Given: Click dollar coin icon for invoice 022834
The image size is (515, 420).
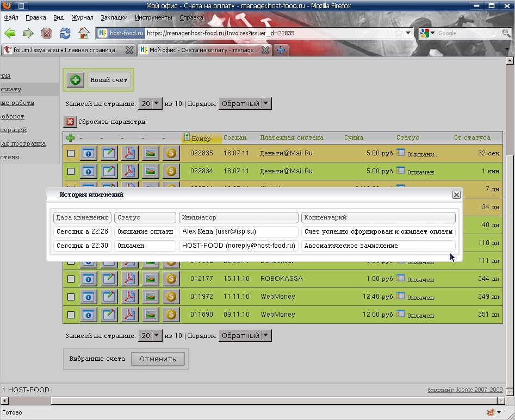Looking at the screenshot, I should click(x=171, y=171).
